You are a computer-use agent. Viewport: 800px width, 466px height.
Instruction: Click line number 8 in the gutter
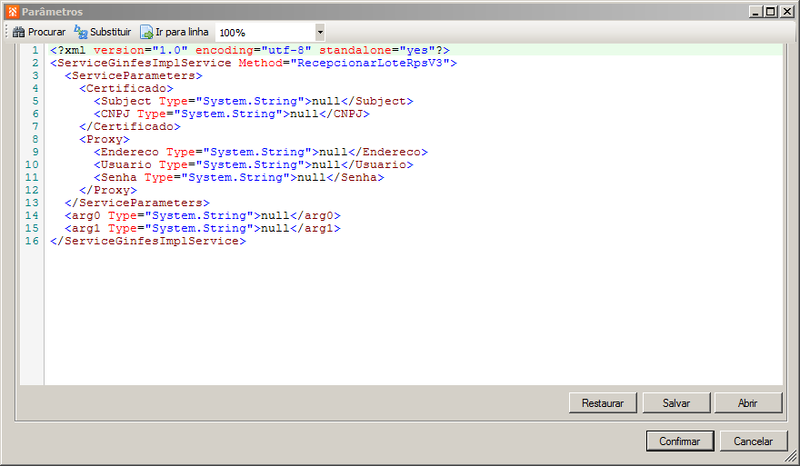(35, 139)
